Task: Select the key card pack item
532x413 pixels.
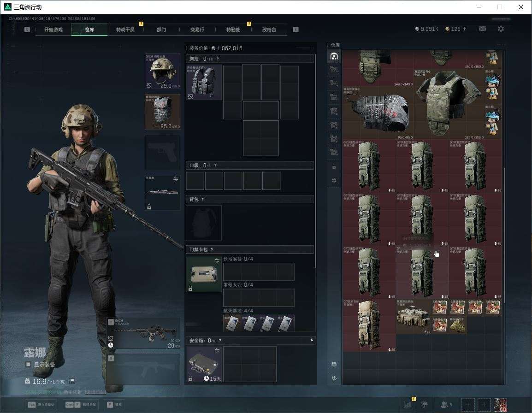Action: [204, 274]
